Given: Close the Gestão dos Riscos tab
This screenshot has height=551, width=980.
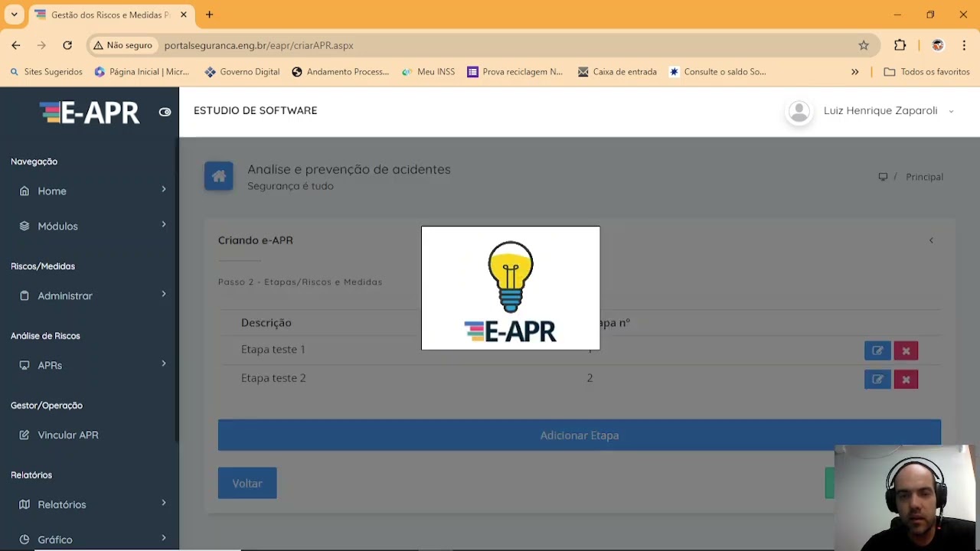Looking at the screenshot, I should (x=184, y=15).
